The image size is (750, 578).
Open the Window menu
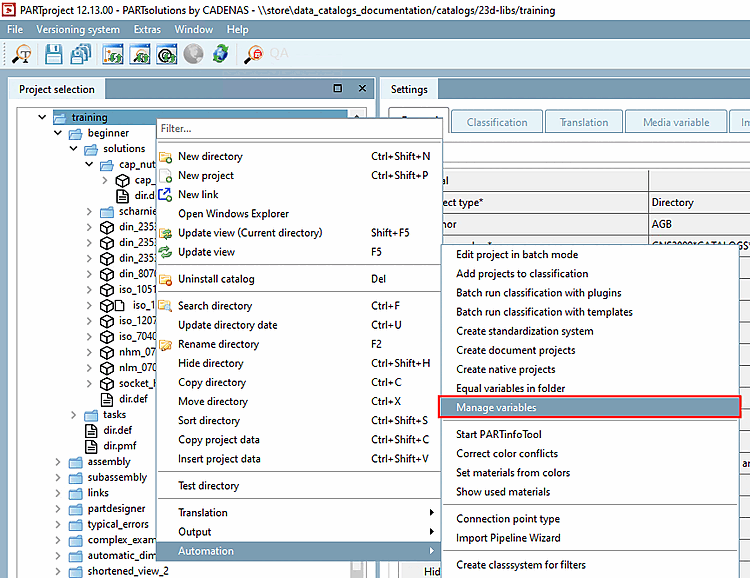point(193,29)
